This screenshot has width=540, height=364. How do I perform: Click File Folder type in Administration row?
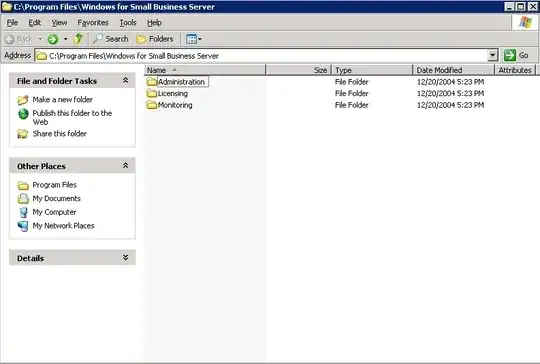[x=352, y=82]
